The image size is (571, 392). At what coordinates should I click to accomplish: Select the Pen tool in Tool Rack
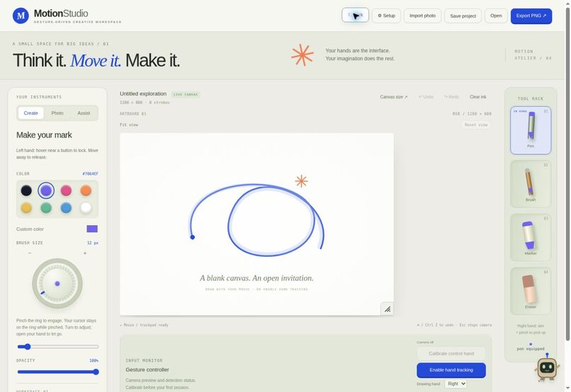(x=531, y=130)
